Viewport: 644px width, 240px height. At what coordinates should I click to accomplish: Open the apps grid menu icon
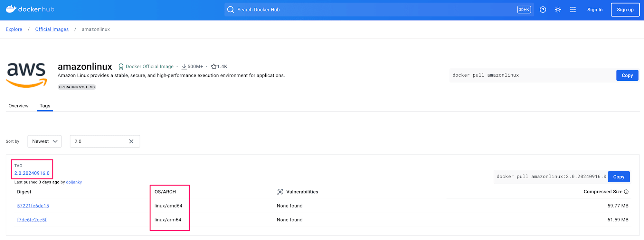pos(573,10)
